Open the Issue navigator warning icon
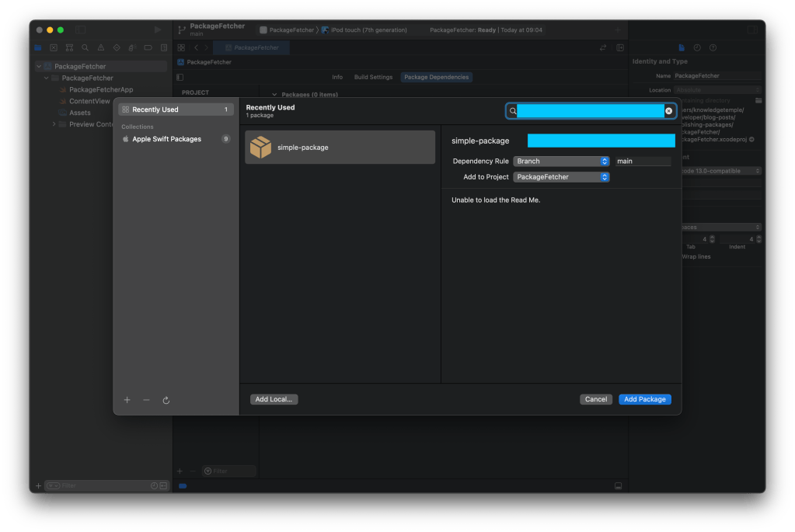 click(100, 47)
